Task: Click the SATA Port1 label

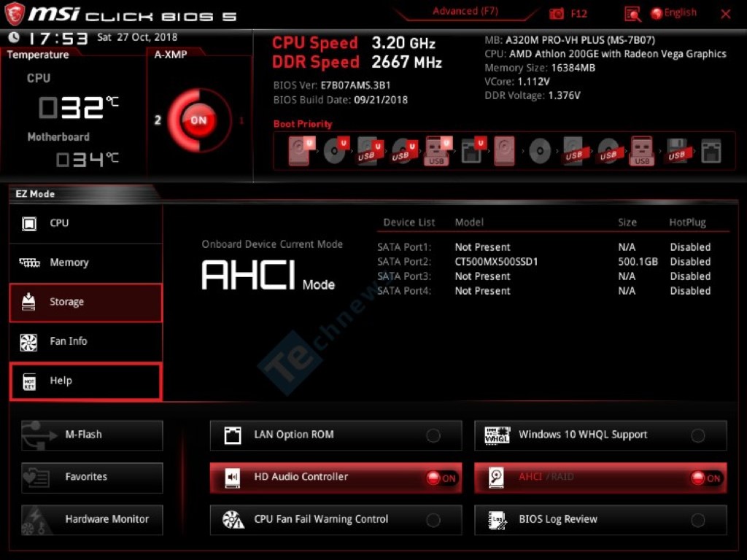Action: point(404,247)
